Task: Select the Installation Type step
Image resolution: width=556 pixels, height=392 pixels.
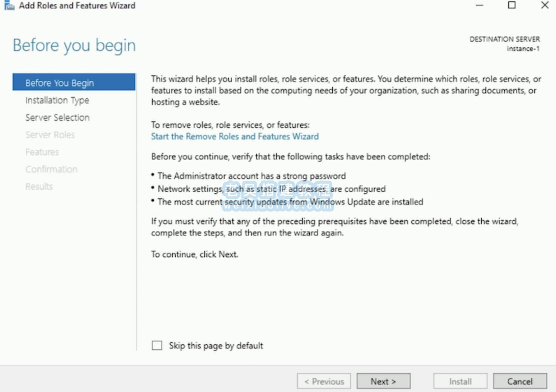Action: [57, 100]
